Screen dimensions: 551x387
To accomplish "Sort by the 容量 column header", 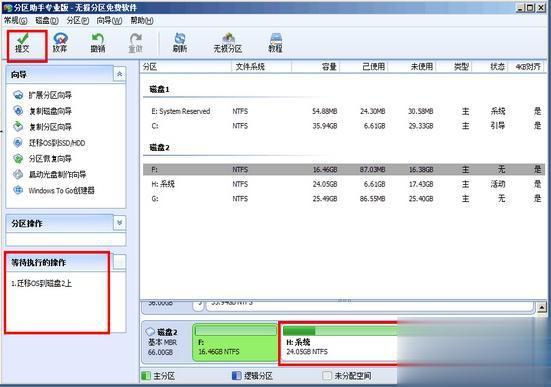I will 316,66.
